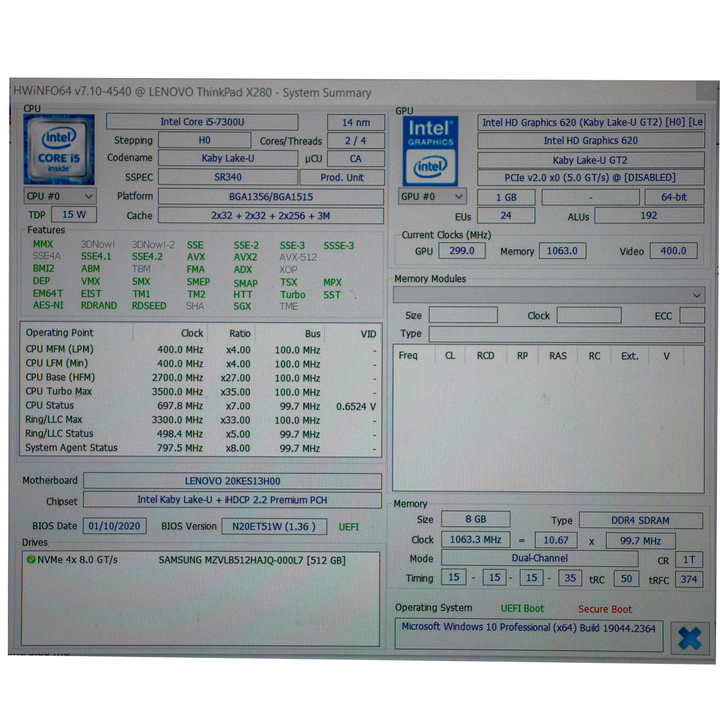The height and width of the screenshot is (728, 728).
Task: Select the CPU Status row
Action: pos(201,406)
